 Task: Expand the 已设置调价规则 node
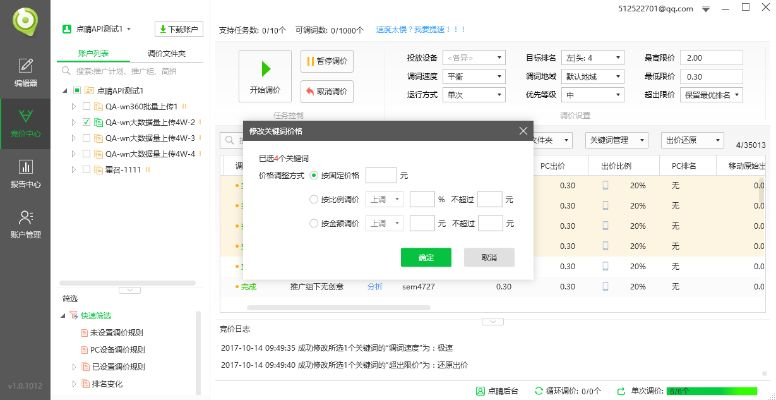74,367
